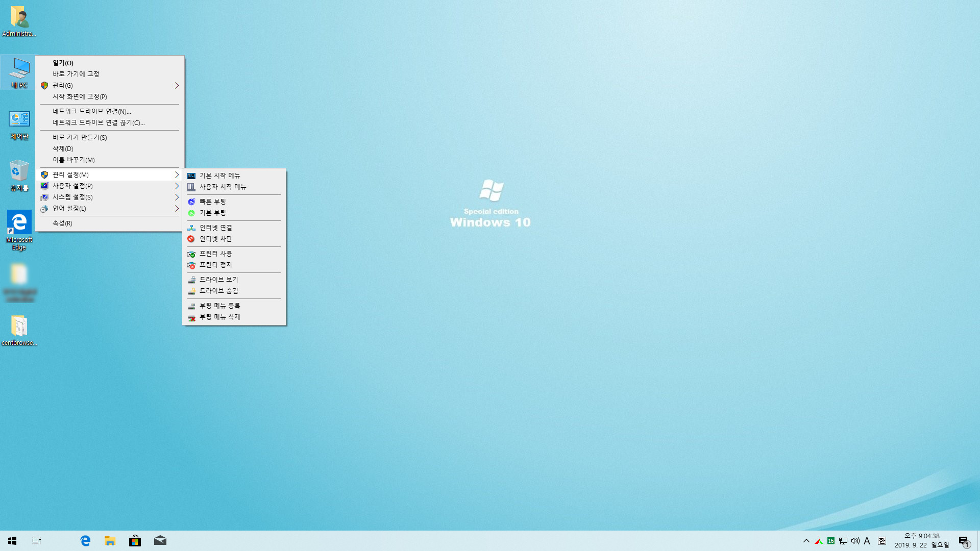Screen dimensions: 980x551
Task: Choose 인터넷 차단 block item
Action: point(234,239)
